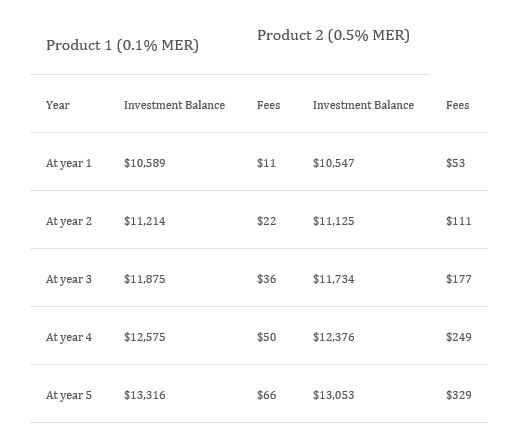Click the first Investment Balance column header
This screenshot has height=436, width=515.
coord(174,105)
